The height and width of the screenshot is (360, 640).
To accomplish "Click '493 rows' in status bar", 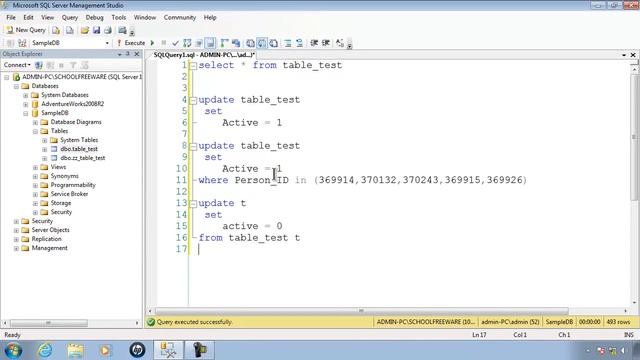I will point(618,322).
